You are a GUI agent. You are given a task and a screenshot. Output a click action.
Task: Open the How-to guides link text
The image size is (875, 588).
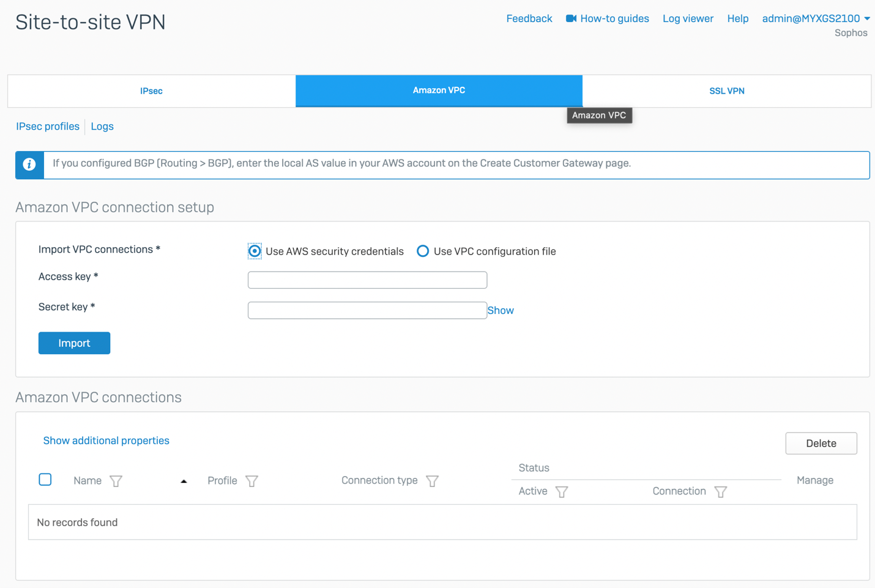[614, 19]
